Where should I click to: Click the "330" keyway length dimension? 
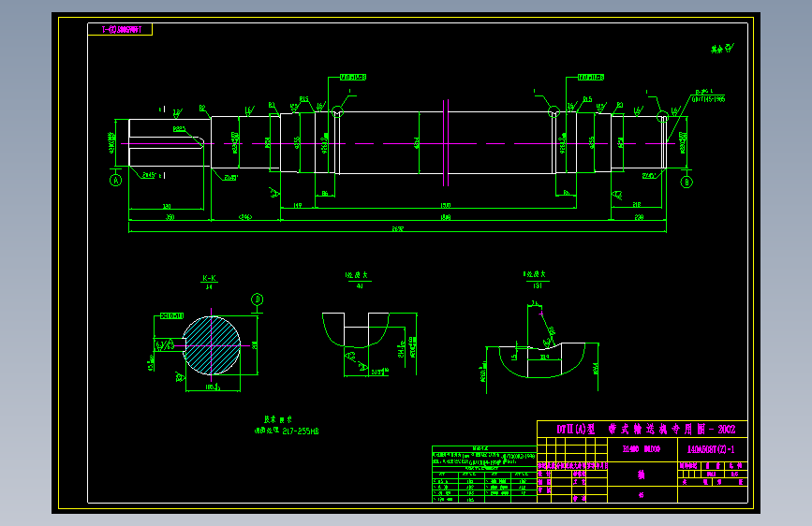pos(167,206)
